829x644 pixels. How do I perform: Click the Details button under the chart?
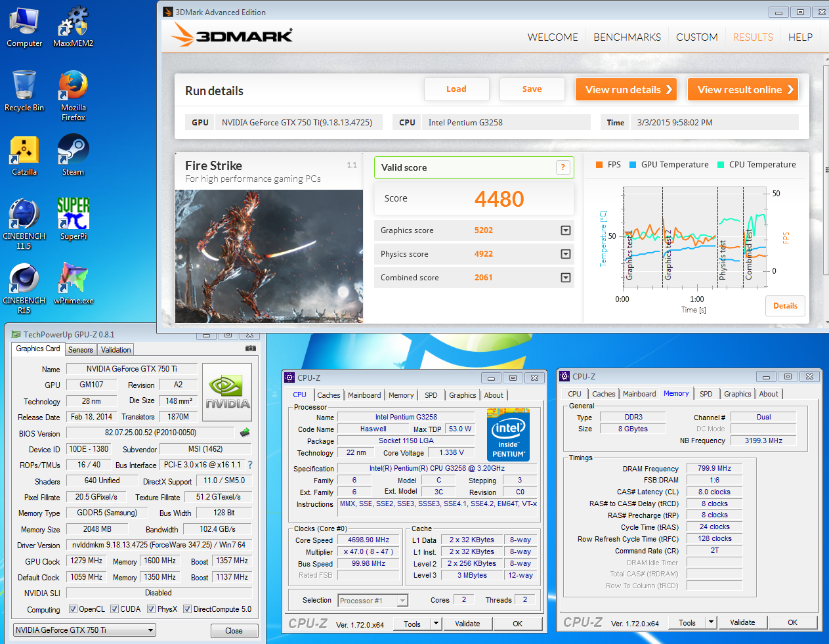(785, 306)
